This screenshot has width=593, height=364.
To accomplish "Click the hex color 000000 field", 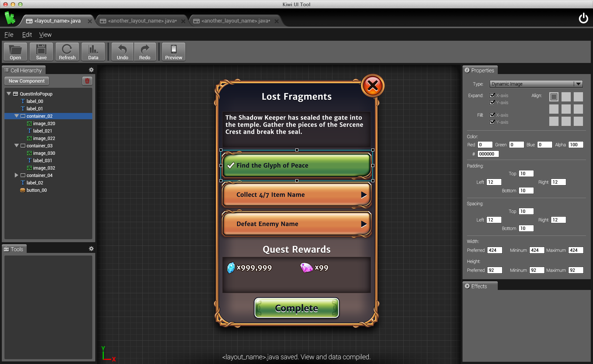I will 488,154.
